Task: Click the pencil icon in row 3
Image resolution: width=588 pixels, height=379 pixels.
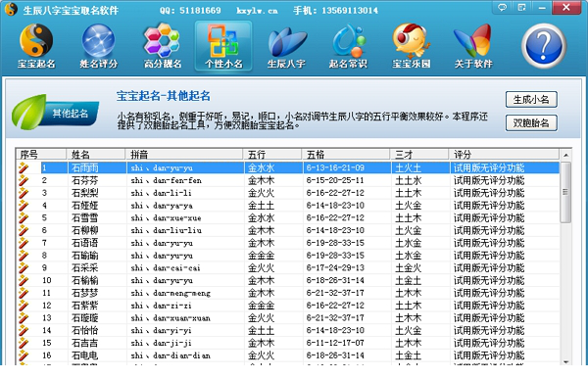Action: point(24,193)
